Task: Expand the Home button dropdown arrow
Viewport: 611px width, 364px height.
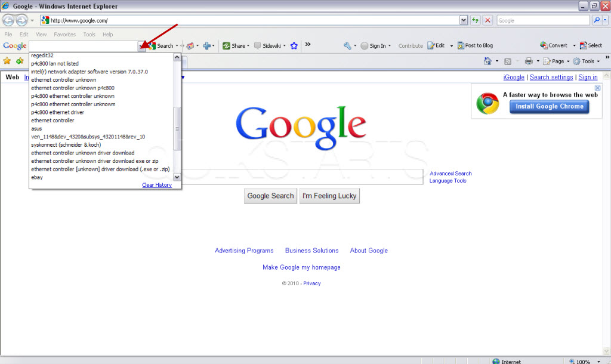Action: [497, 61]
